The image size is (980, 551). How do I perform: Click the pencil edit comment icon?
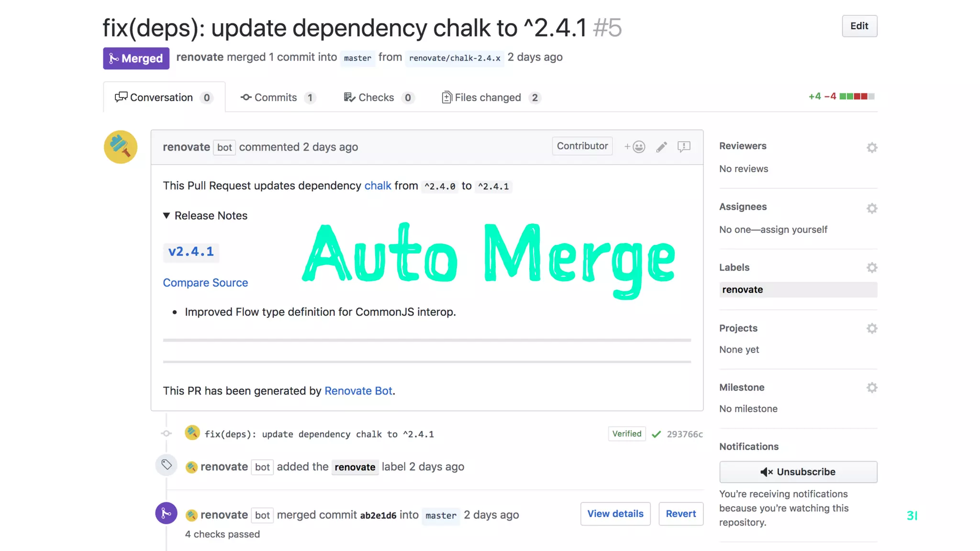point(661,147)
